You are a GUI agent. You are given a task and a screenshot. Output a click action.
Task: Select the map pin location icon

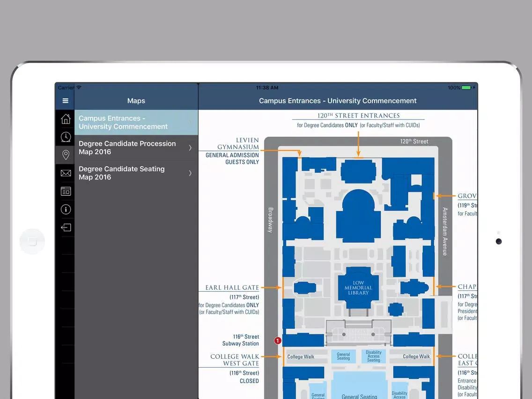pos(66,155)
